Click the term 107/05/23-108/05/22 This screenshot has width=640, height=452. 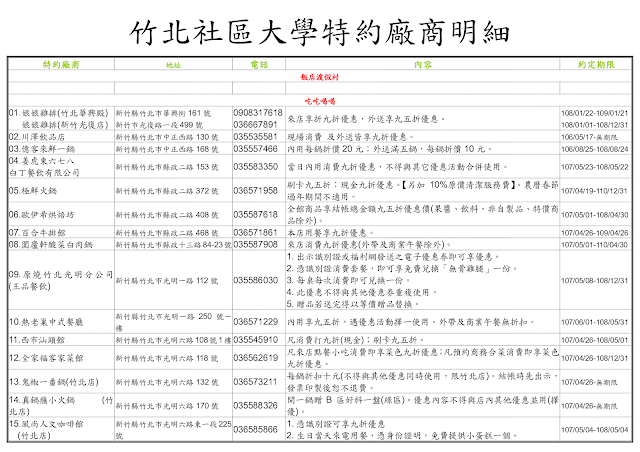pyautogui.click(x=595, y=167)
